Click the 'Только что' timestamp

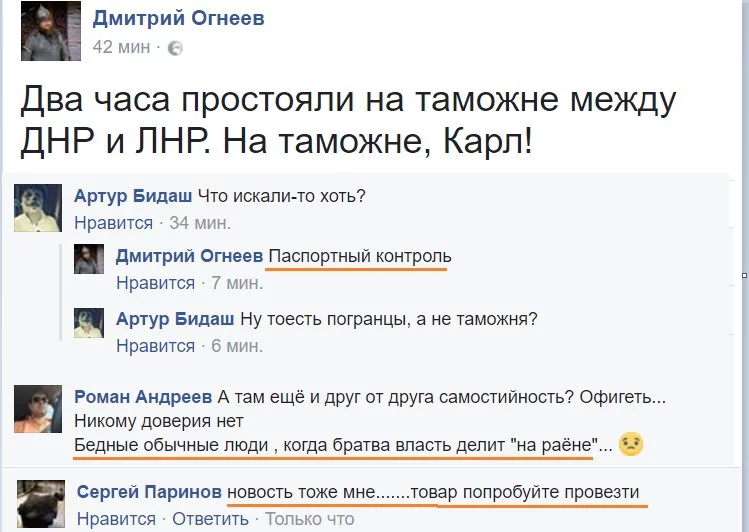[309, 519]
